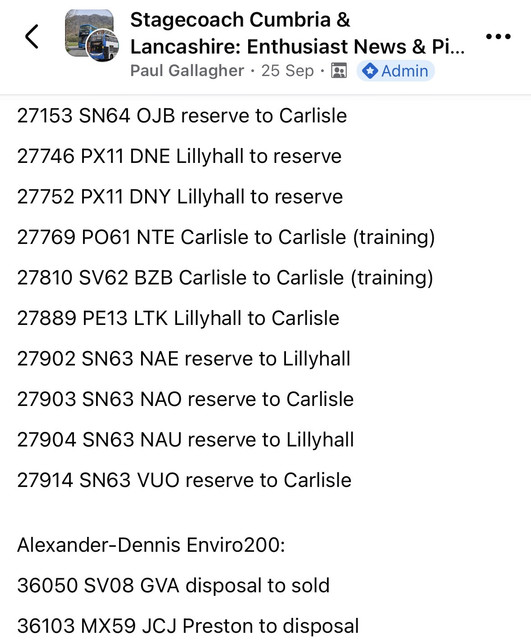Open the three-dot more options menu
The width and height of the screenshot is (531, 640).
point(498,36)
